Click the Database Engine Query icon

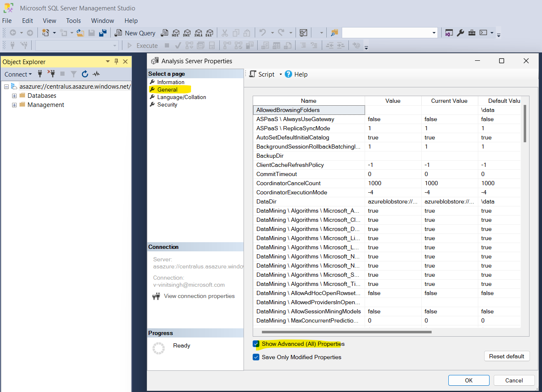[x=164, y=33]
